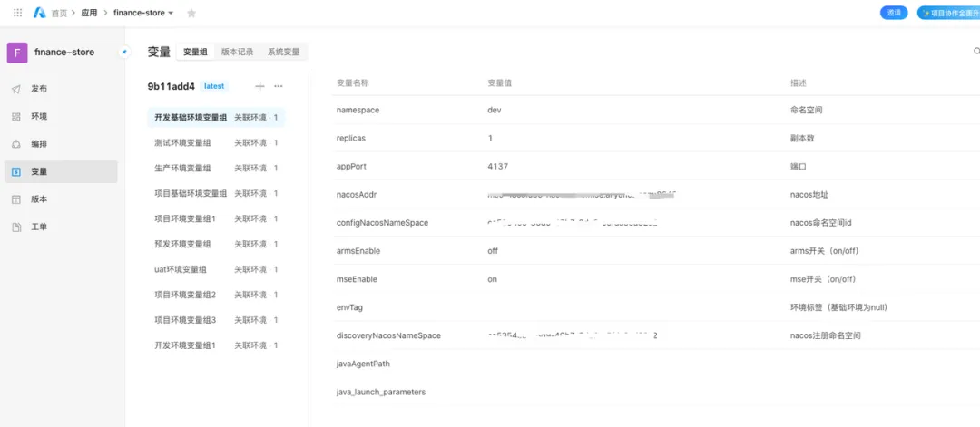Click the configNacosNameSpace variable name

click(383, 223)
